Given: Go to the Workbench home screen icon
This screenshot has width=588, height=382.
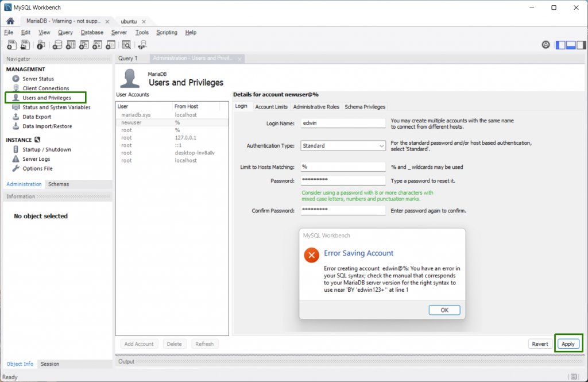Looking at the screenshot, I should (x=10, y=21).
